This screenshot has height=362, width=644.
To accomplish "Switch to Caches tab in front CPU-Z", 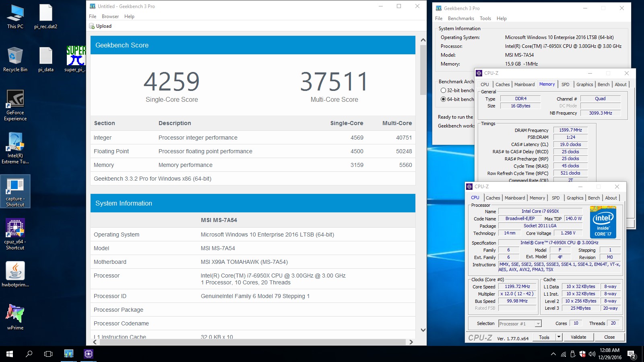I will tap(493, 198).
